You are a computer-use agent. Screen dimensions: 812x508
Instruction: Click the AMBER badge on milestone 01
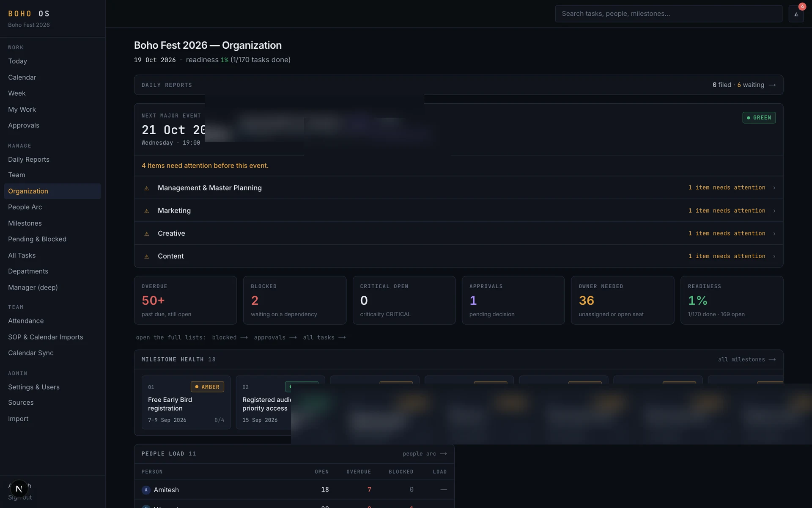(207, 387)
